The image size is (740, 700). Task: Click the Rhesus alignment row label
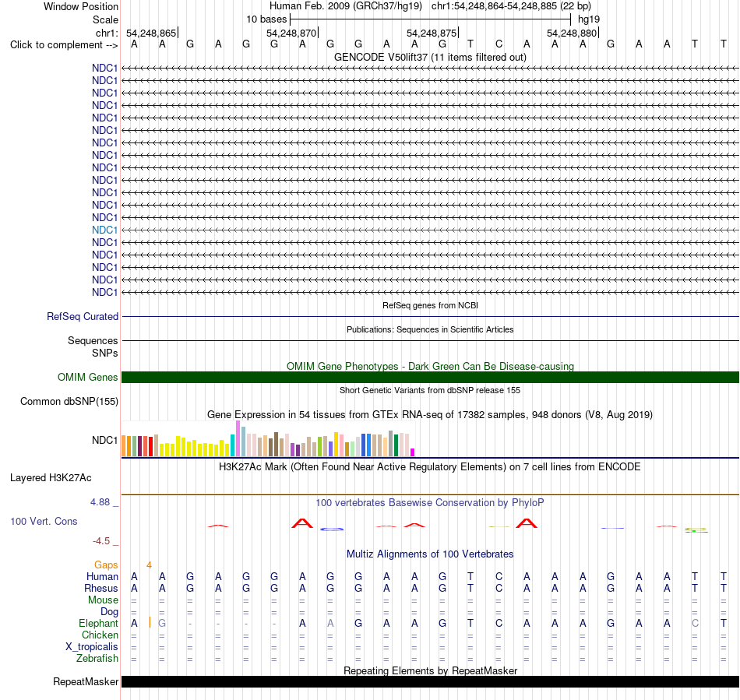(101, 589)
